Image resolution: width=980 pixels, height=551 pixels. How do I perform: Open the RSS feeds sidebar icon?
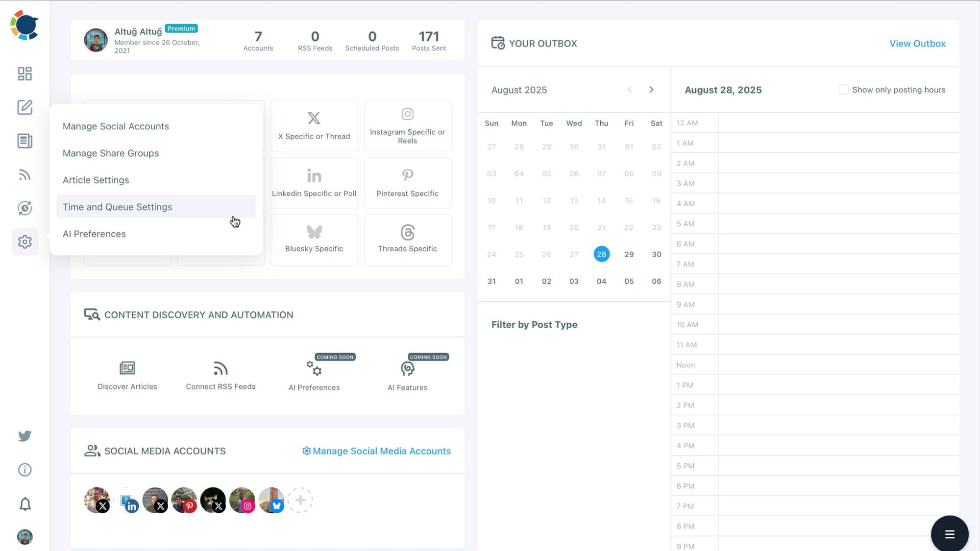pyautogui.click(x=24, y=175)
